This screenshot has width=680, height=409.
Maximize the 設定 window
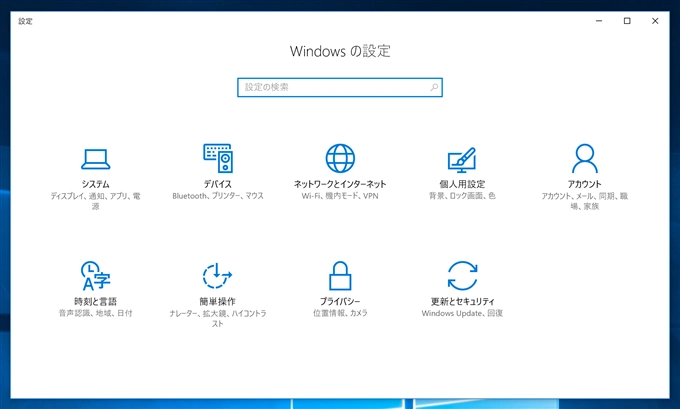point(627,21)
